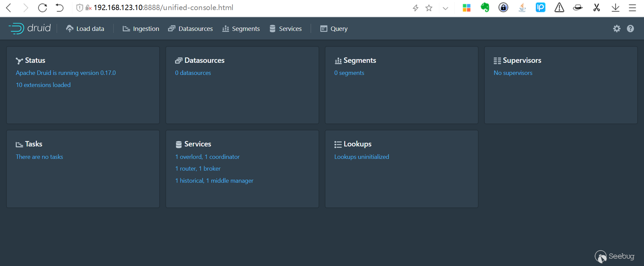Open the help question mark icon
Image resolution: width=644 pixels, height=266 pixels.
630,29
